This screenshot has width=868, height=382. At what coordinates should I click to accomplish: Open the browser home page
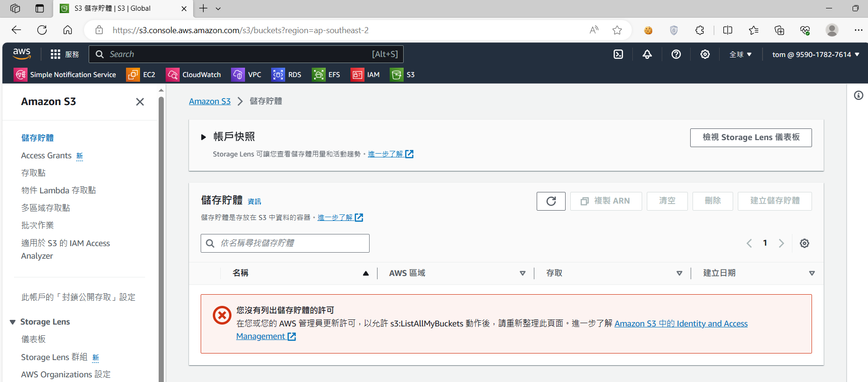point(68,30)
